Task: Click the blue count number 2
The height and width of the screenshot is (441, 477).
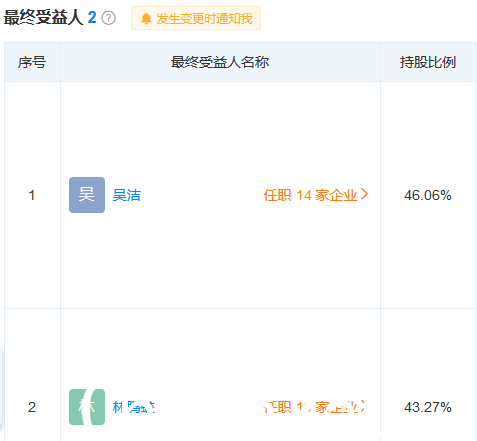Action: pos(92,18)
